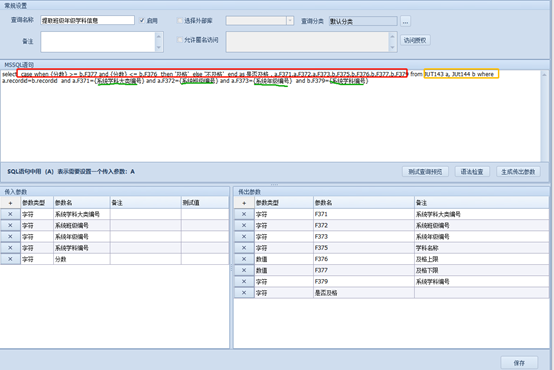Select the 测试值 column header
Viewport: 554px width, 370px height.
click(205, 203)
